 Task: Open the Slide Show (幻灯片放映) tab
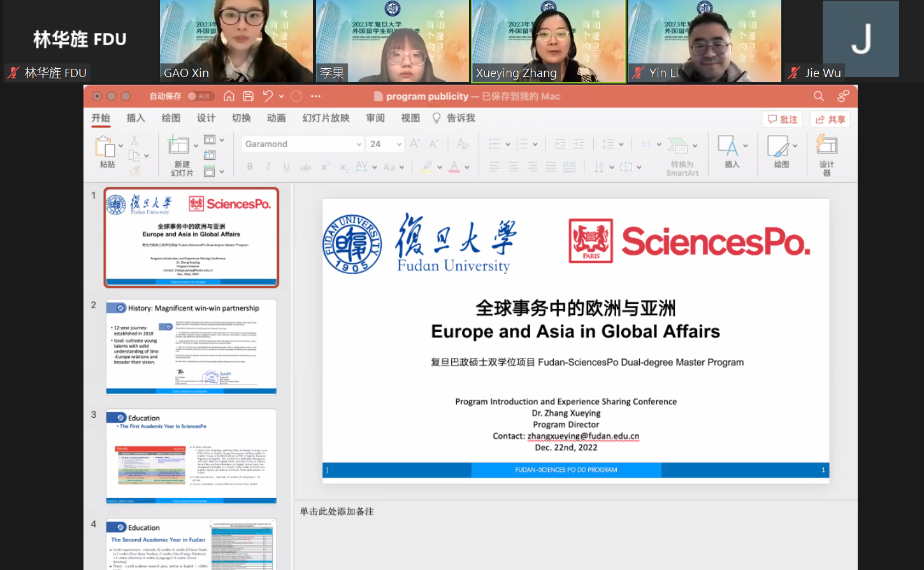[326, 118]
